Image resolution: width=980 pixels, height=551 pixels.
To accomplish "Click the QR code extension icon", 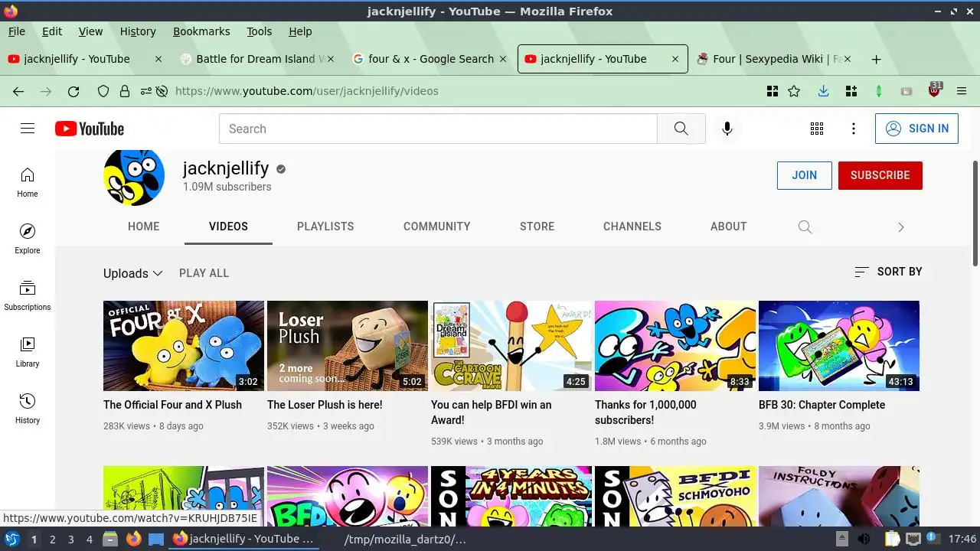I will point(773,91).
